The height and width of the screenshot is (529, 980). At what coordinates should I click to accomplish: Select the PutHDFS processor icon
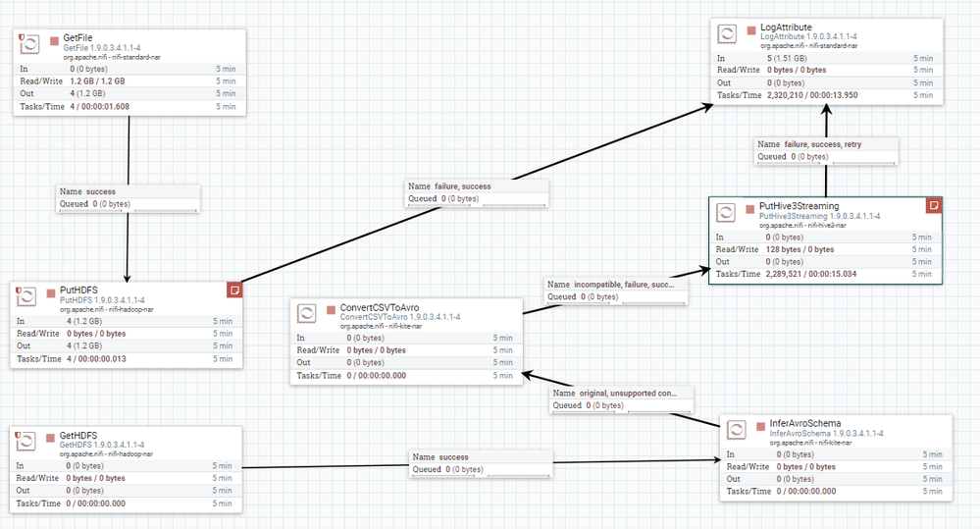tap(26, 296)
